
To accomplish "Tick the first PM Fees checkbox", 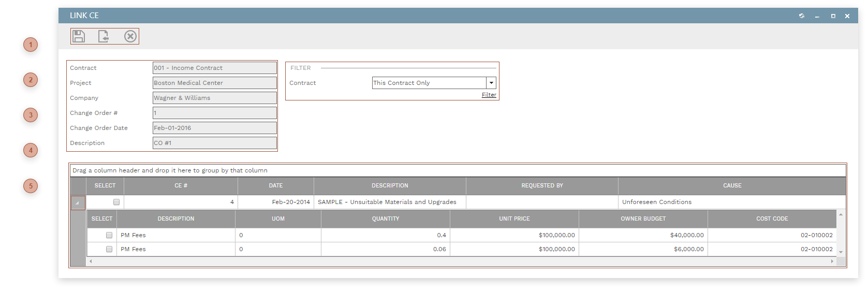I will [x=109, y=235].
